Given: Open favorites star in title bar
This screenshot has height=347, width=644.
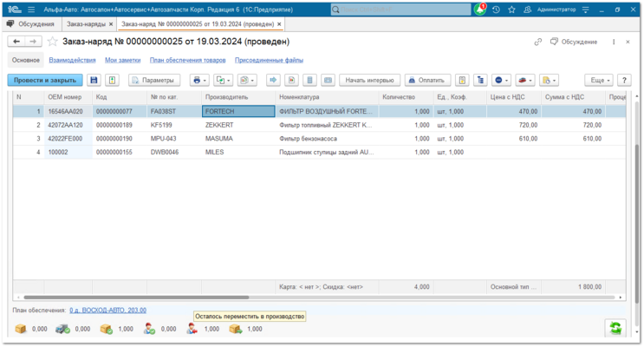Looking at the screenshot, I should [x=511, y=9].
